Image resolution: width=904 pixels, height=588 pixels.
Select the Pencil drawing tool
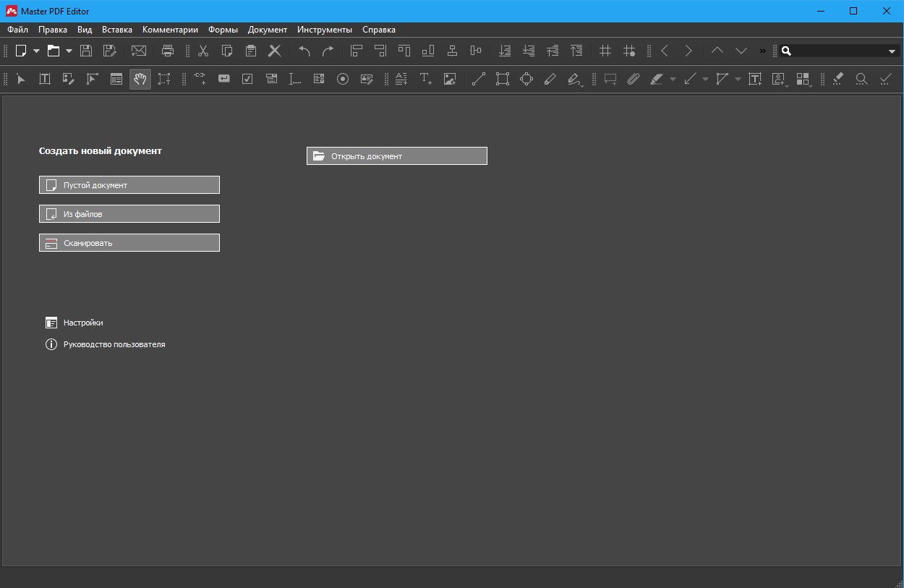click(550, 79)
